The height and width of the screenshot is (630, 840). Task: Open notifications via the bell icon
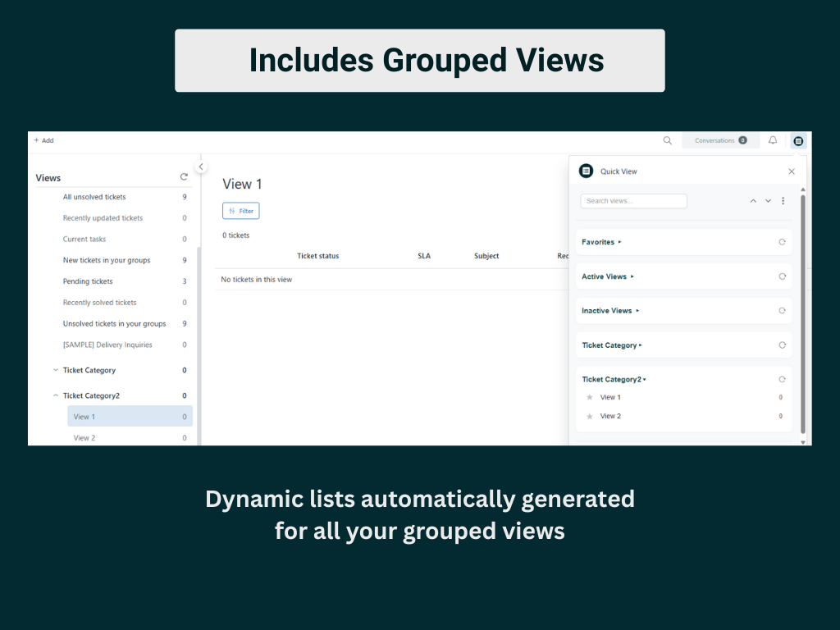point(772,140)
